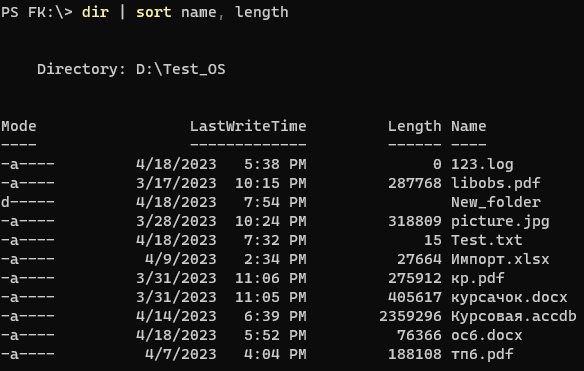The width and height of the screenshot is (584, 371).
Task: Click the Length column header
Action: click(415, 127)
